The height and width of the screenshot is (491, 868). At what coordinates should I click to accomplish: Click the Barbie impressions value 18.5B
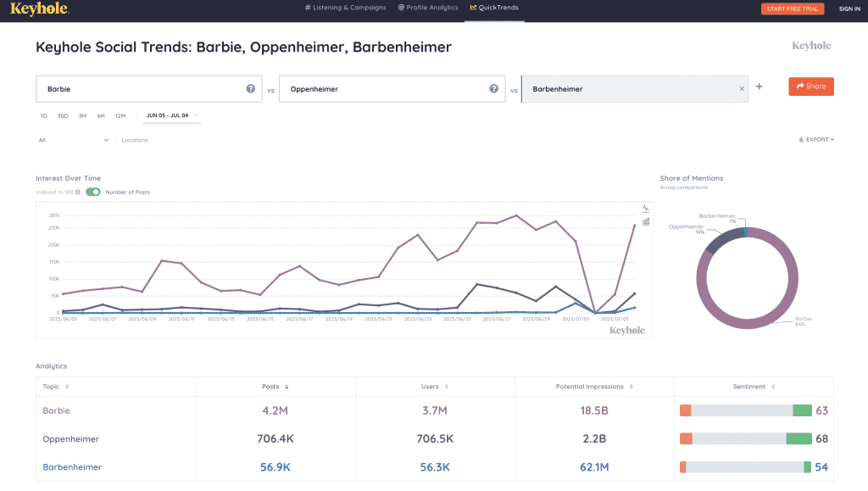(x=594, y=410)
